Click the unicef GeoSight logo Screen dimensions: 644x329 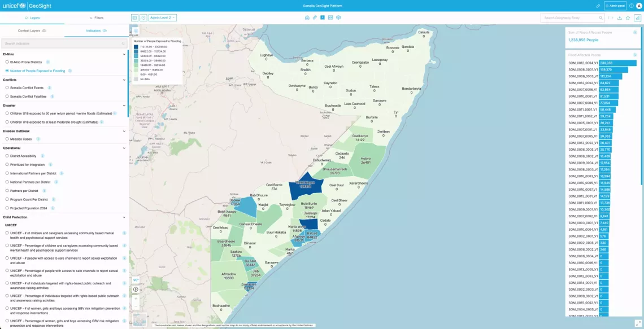coord(27,6)
